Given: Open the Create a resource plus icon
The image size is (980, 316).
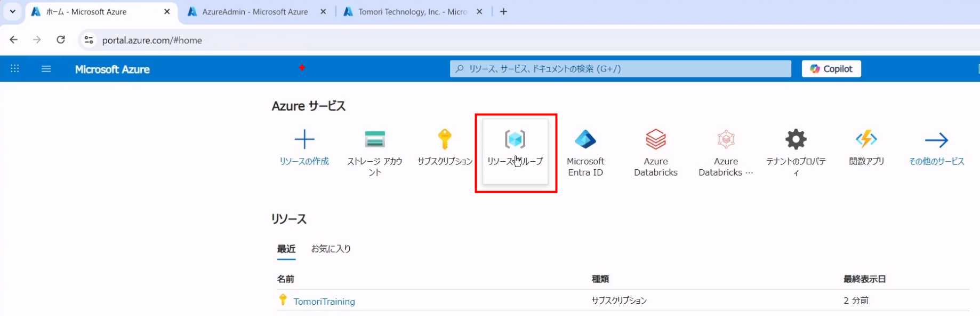Looking at the screenshot, I should (304, 139).
